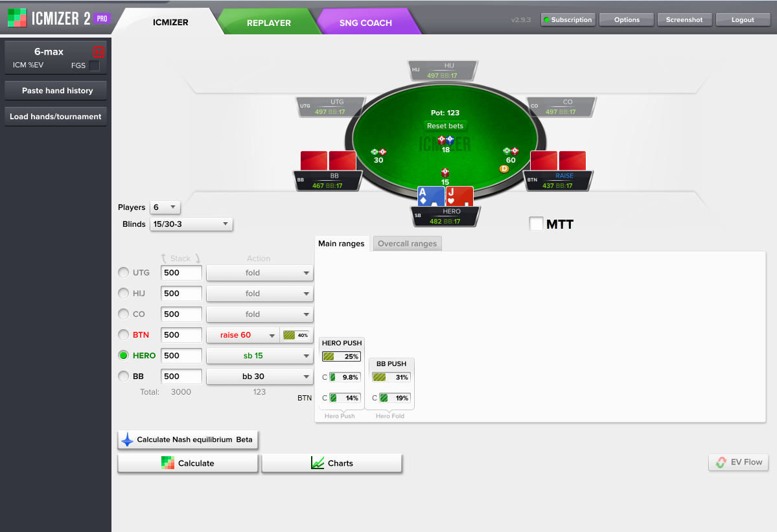Image resolution: width=777 pixels, height=532 pixels.
Task: Open the BB bb 30 dropdown
Action: point(260,376)
